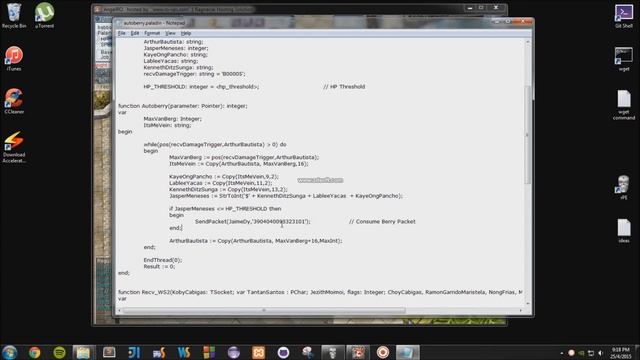The height and width of the screenshot is (360, 640).
Task: Open the IntelliJ IJ taskbar icon
Action: point(134,352)
